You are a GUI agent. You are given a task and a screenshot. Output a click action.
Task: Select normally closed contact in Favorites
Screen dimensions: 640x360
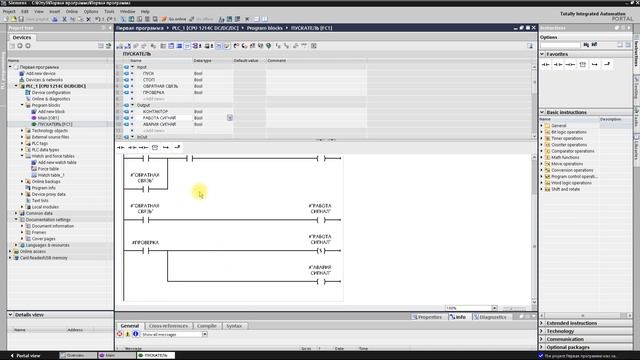558,64
